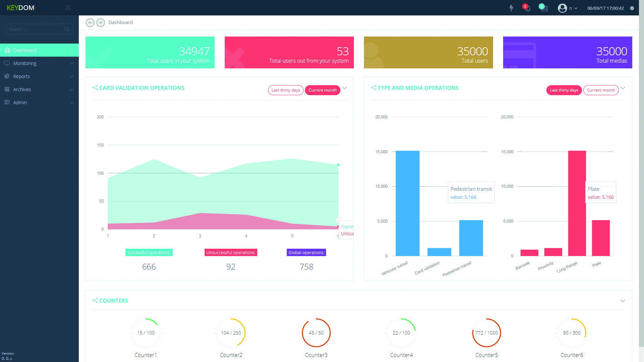Select Current month for Type and Media

click(x=601, y=90)
